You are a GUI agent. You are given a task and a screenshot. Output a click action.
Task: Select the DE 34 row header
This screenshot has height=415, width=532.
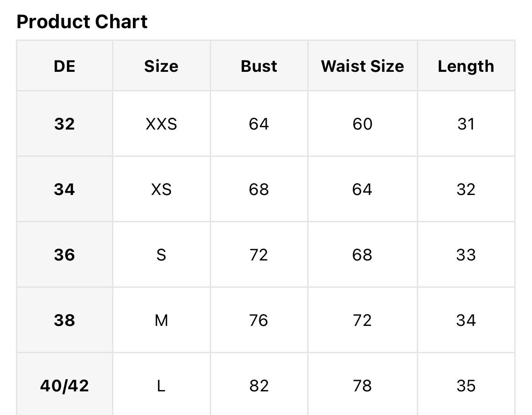[x=65, y=189]
